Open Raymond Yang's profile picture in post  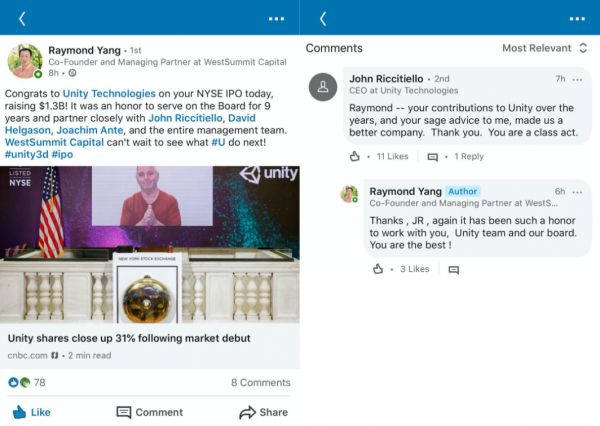tap(24, 61)
